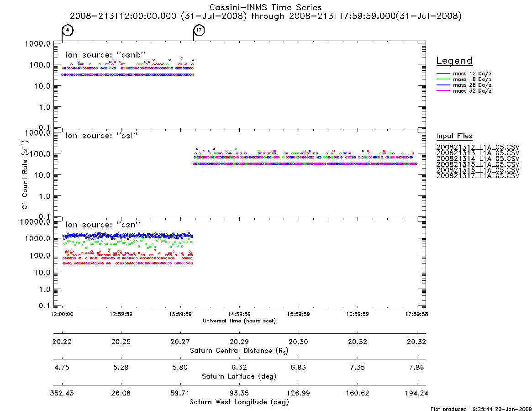Click file name 200821314_L1A_05.CSV
The width and height of the screenshot is (532, 411).
[478, 159]
